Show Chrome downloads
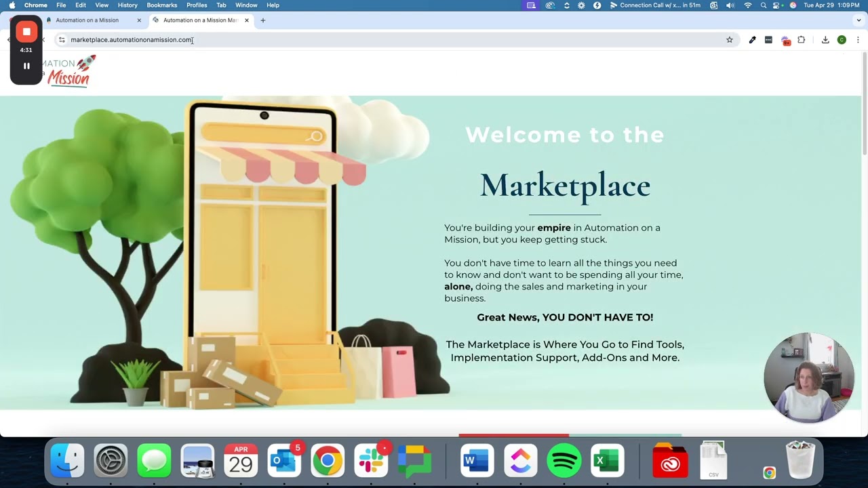Viewport: 868px width, 488px height. click(x=825, y=40)
